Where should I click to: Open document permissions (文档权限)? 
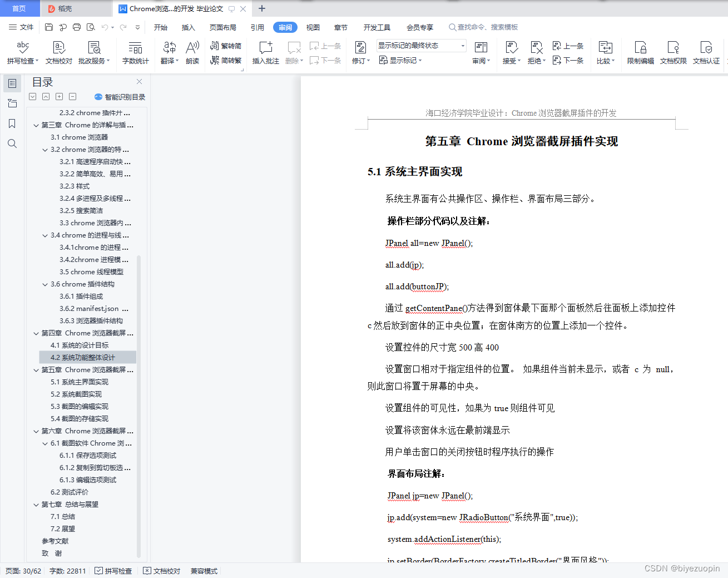tap(673, 53)
